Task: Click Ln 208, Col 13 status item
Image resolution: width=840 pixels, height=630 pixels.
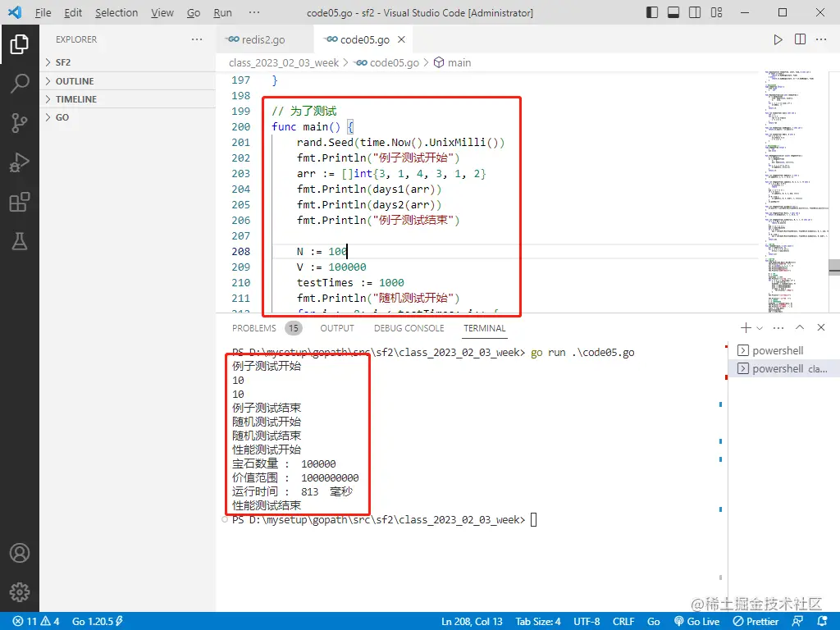Action: (472, 622)
